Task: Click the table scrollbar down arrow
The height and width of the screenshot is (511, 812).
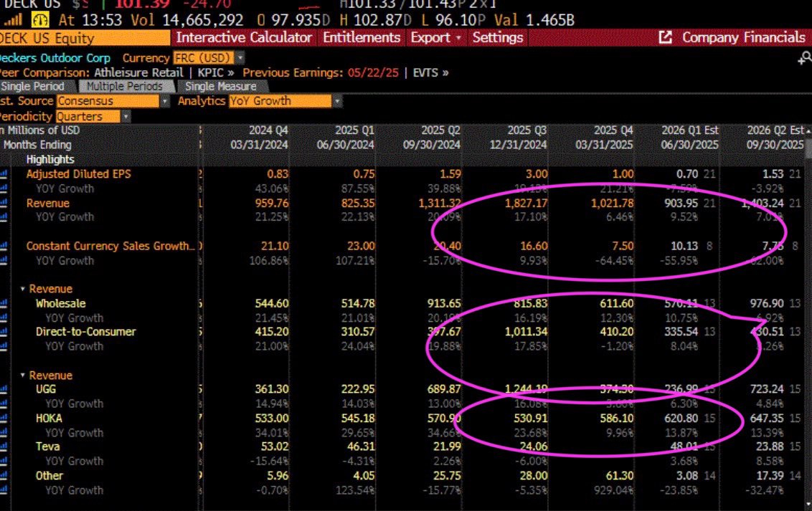Action: (x=808, y=502)
